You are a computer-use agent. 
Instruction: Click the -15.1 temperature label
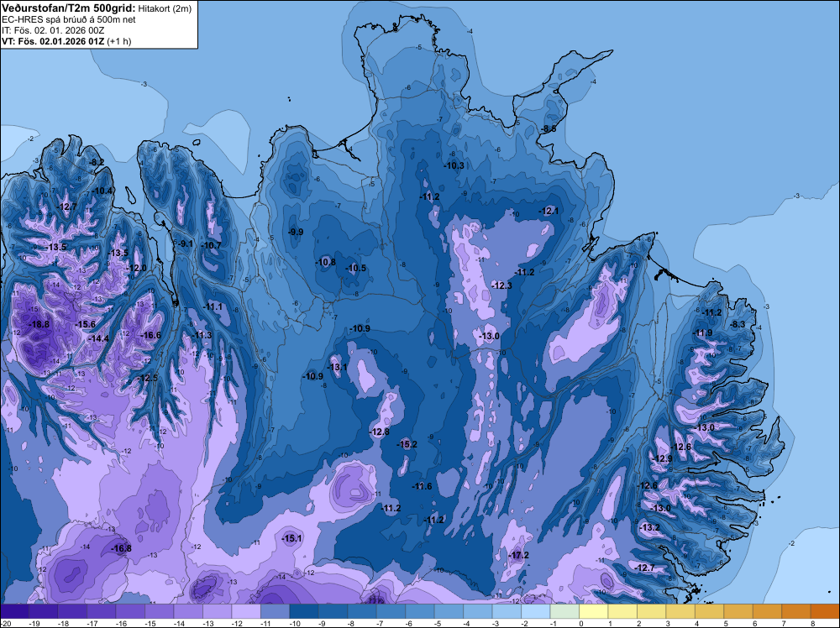pyautogui.click(x=292, y=539)
